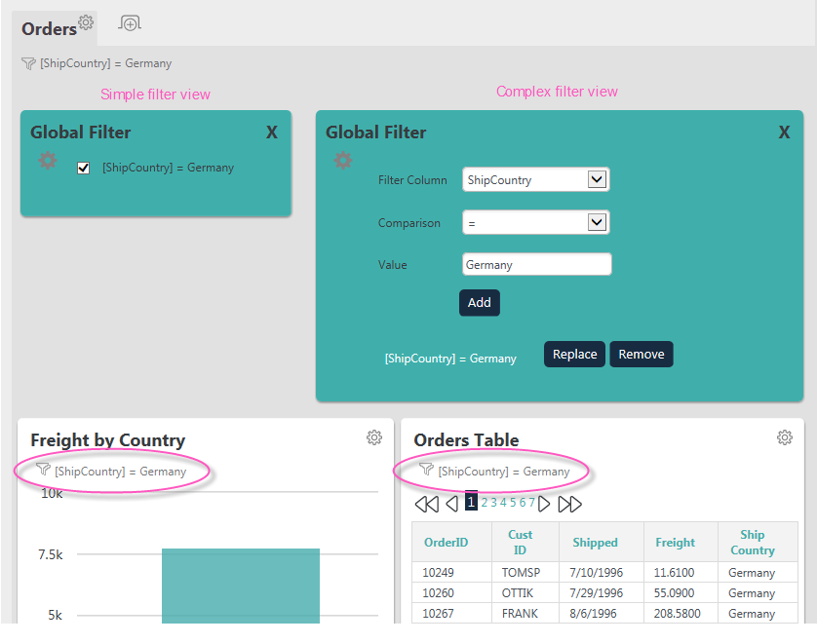Click the funnel icon below the Orders tab

click(x=28, y=63)
